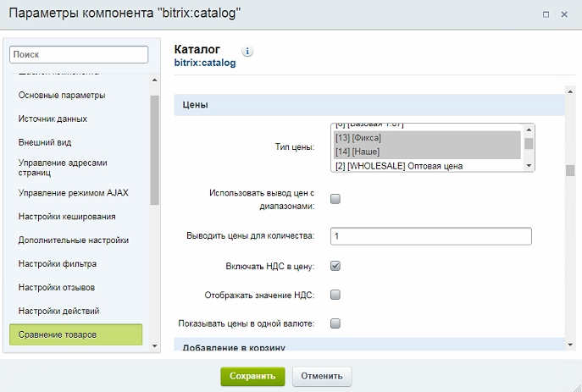The height and width of the screenshot is (392, 582).
Task: Close the component parameters dialog
Action: tap(564, 15)
